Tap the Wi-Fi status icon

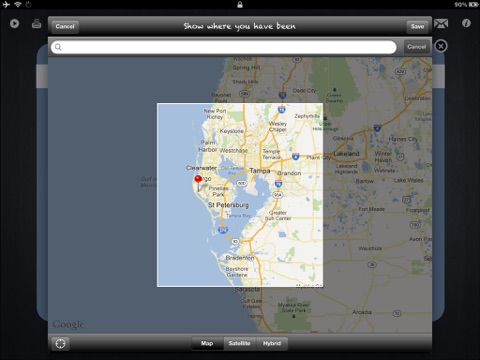[17, 4]
